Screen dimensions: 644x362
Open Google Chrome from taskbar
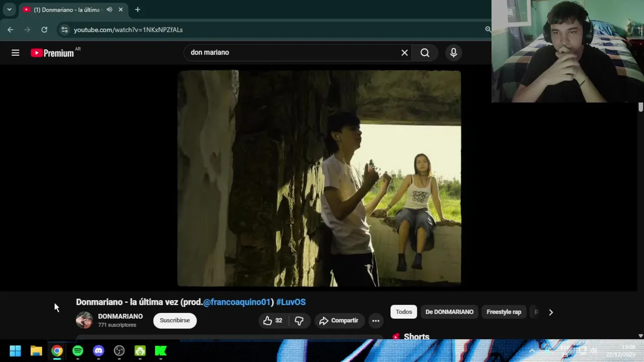(x=57, y=351)
